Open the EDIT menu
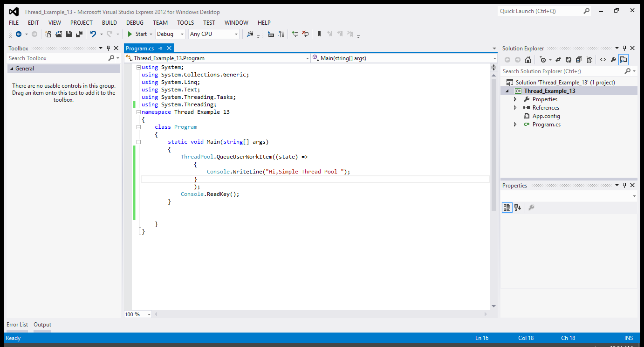 click(x=34, y=22)
